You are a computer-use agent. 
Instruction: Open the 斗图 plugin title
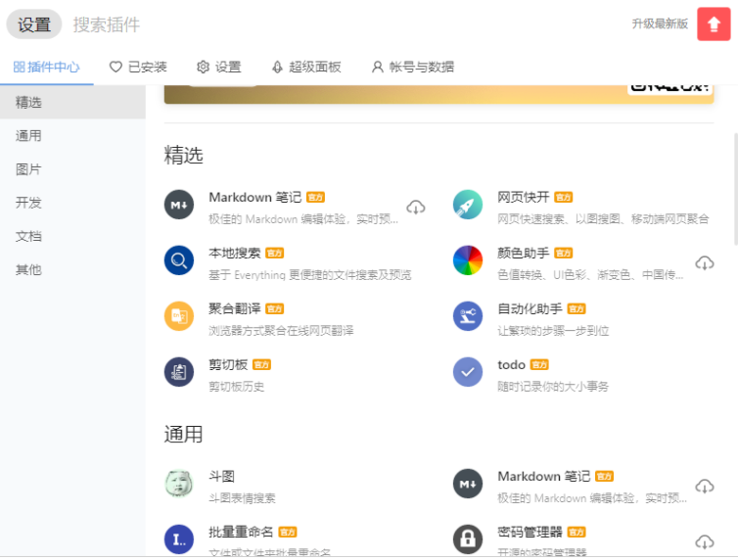[x=221, y=476]
